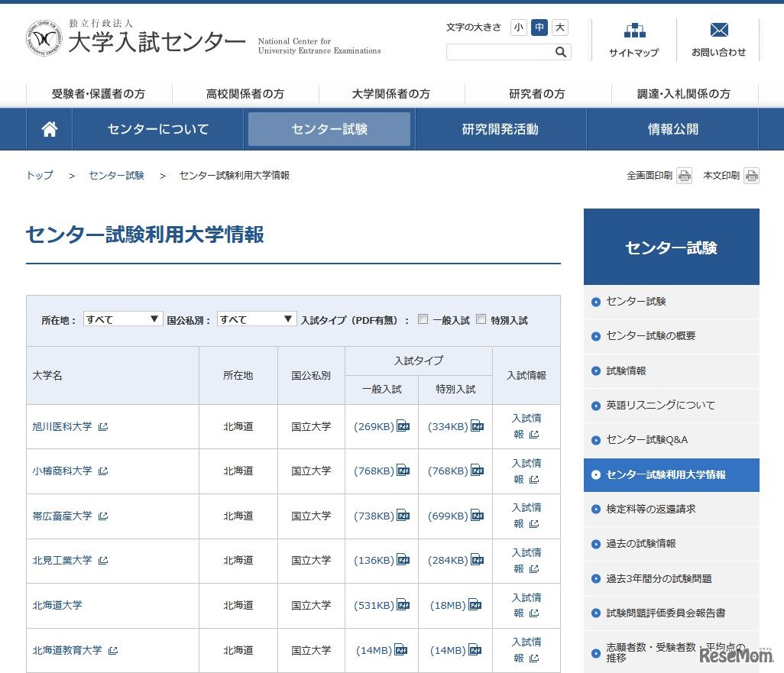784x673 pixels.
Task: Open 旭川医科大学 general exam PDF (269KB)
Action: tap(381, 426)
